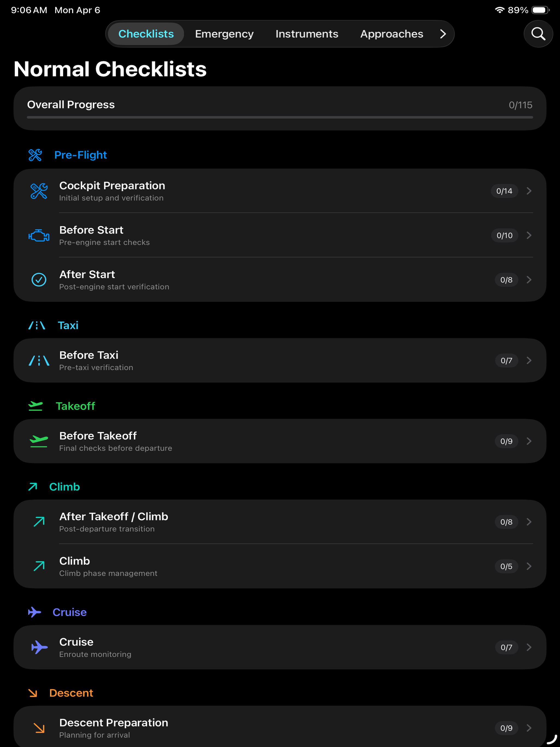Screen dimensions: 560x747
Task: Tap the search magnifier icon
Action: click(538, 34)
